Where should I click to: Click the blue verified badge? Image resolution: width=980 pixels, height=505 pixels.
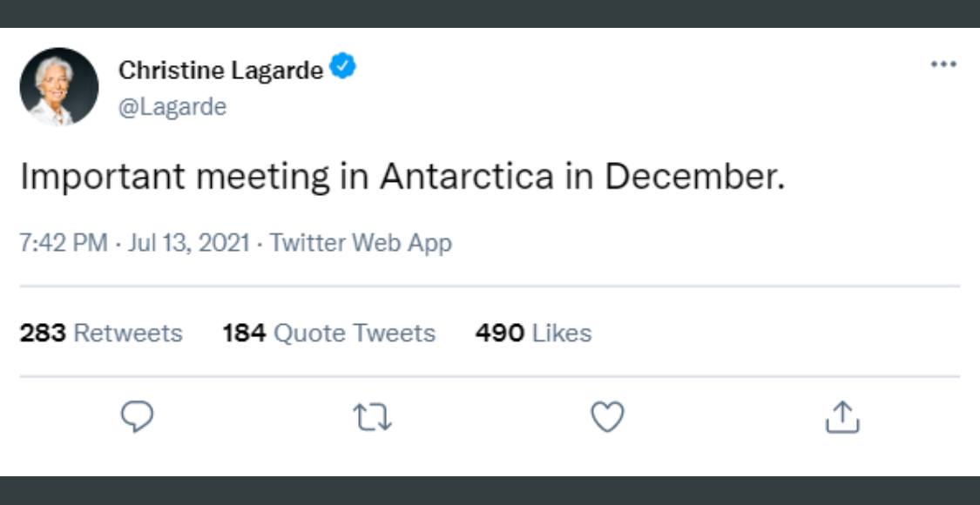pyautogui.click(x=343, y=67)
